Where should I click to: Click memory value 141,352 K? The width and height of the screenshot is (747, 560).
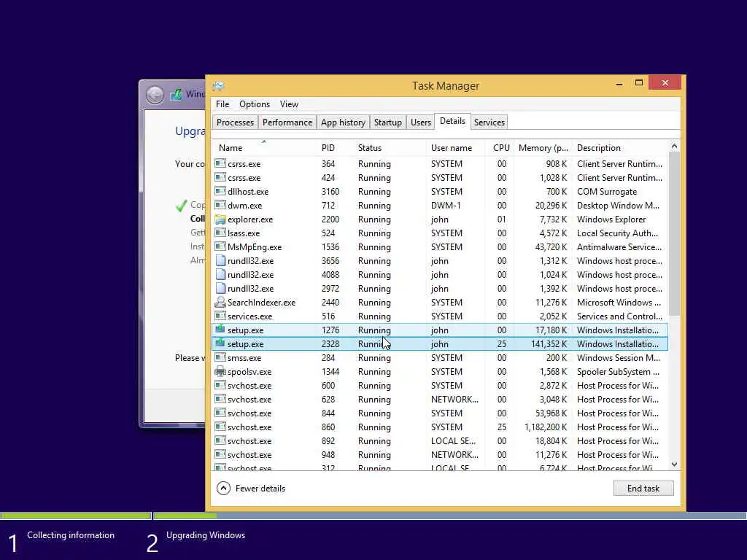(549, 344)
